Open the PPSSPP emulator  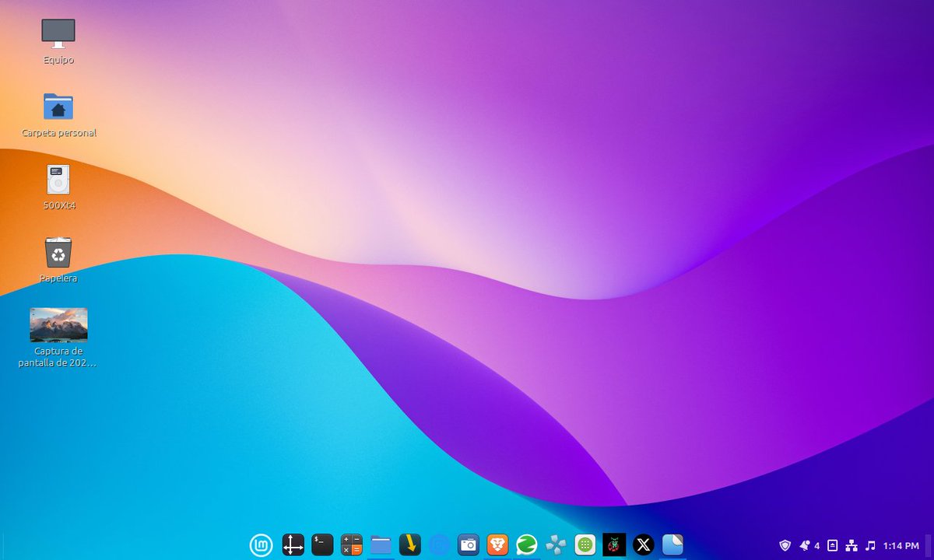coord(557,544)
